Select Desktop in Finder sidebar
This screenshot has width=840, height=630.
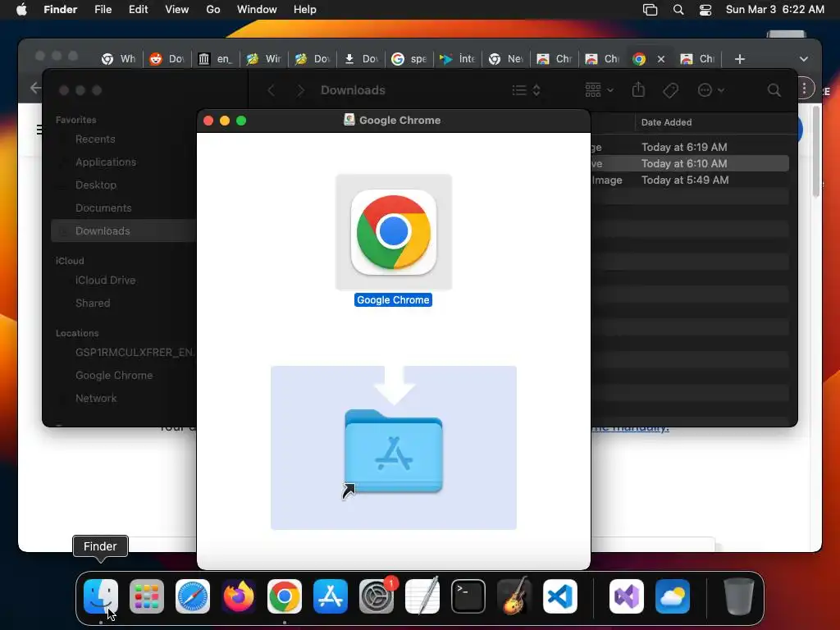95,185
